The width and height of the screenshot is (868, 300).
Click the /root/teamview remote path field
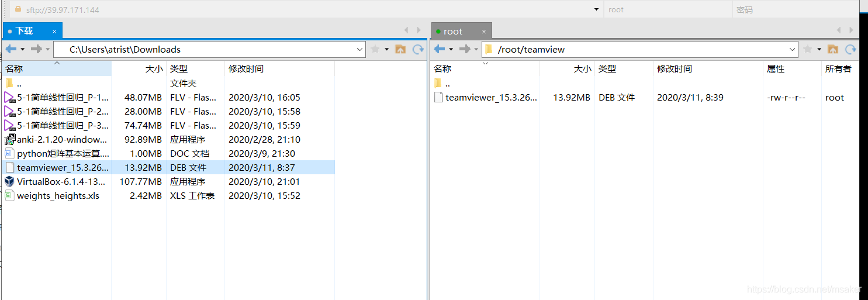click(640, 49)
